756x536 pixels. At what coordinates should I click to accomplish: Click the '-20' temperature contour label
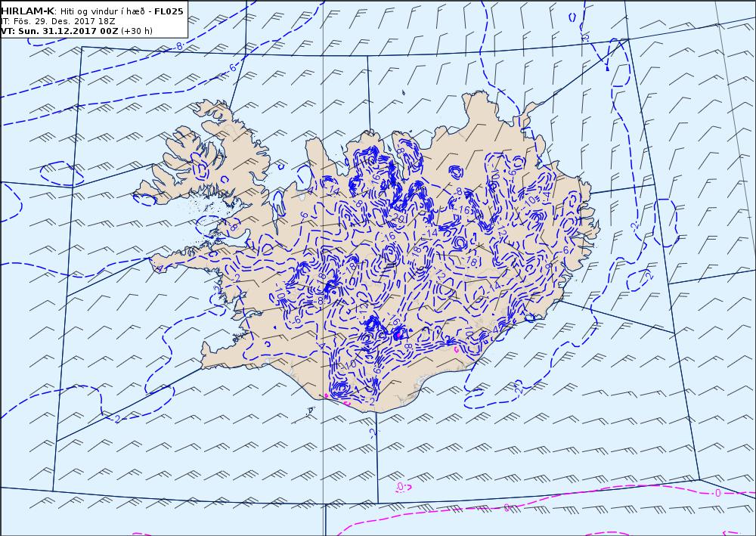398,218
